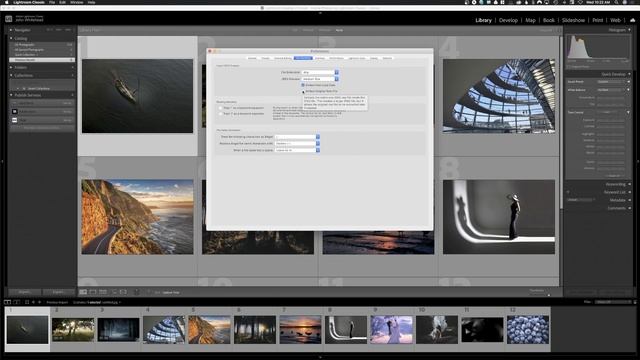Click the Adobe Stock publish service icon
The image size is (640, 360).
coord(15,111)
